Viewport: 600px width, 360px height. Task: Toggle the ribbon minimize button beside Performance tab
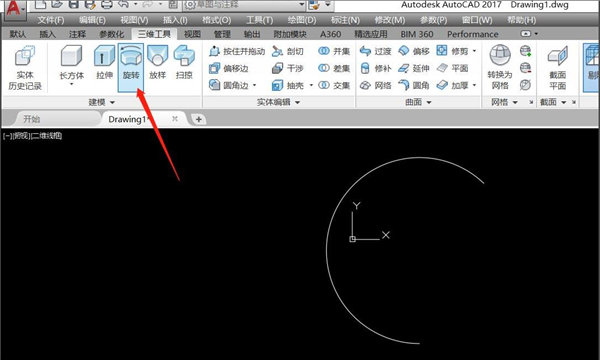pyautogui.click(x=526, y=34)
